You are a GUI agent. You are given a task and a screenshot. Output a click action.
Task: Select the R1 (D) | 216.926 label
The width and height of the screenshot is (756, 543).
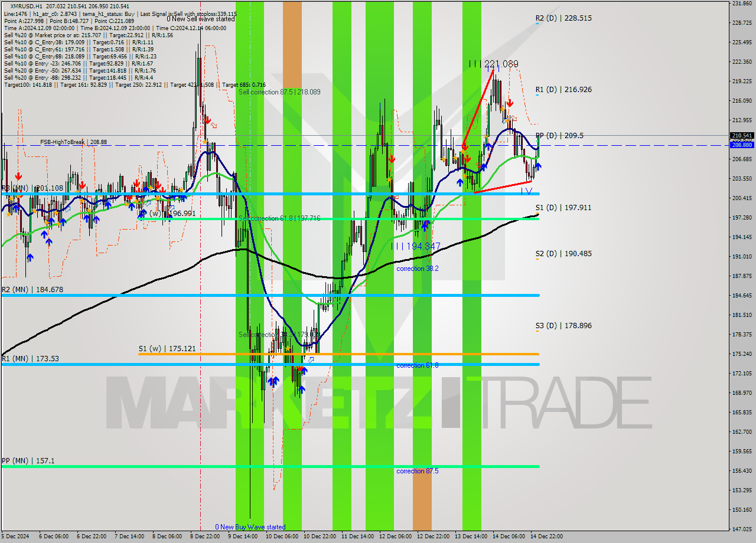[563, 90]
